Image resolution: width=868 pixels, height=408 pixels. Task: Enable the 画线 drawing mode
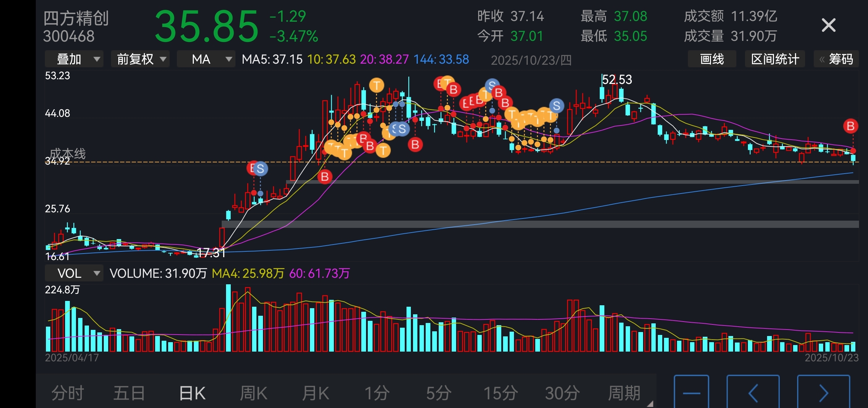coord(712,59)
